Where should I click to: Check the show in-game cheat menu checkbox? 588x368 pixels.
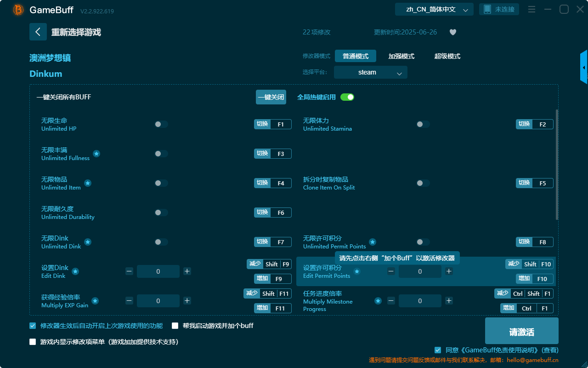point(33,342)
